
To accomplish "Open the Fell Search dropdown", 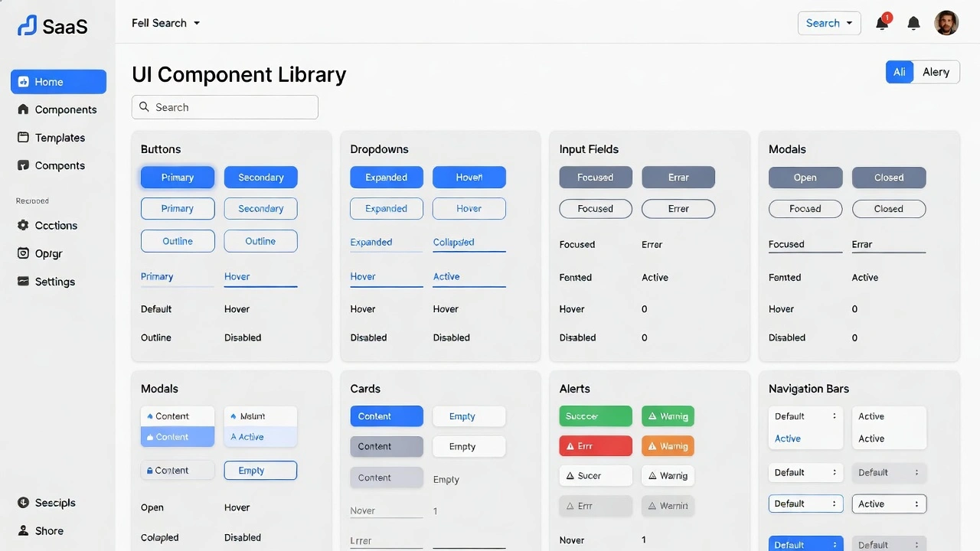I will (x=165, y=23).
